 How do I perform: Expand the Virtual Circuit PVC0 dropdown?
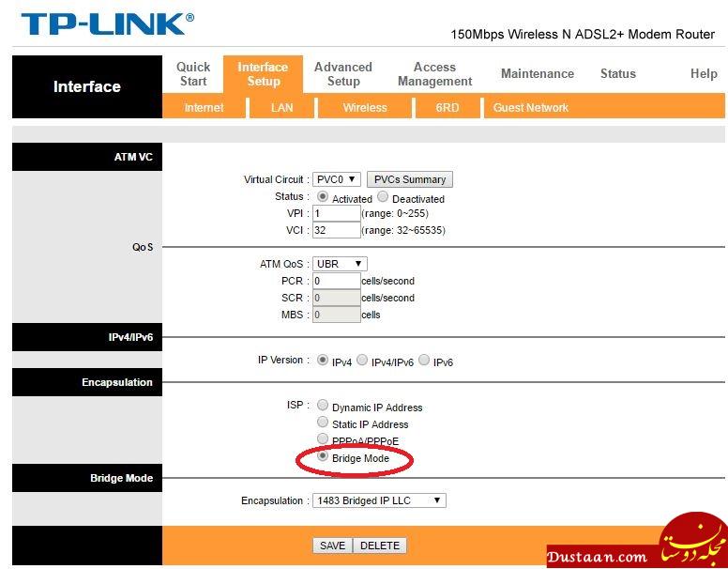336,179
